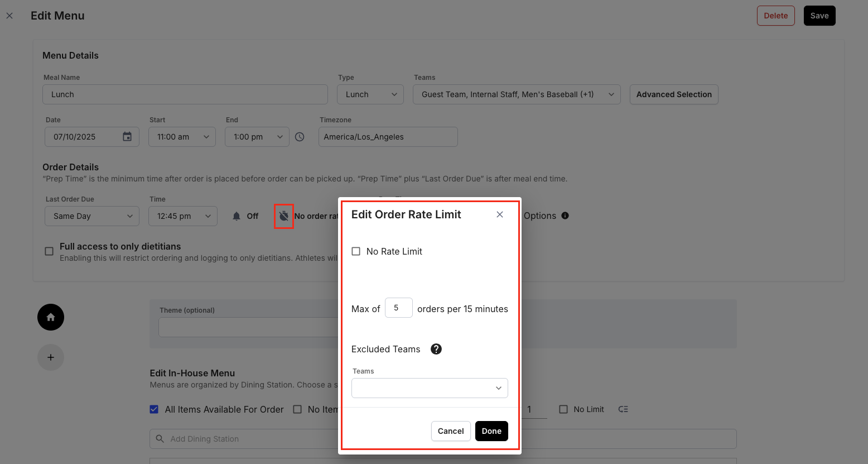The height and width of the screenshot is (464, 868).
Task: Open the Start time dropdown
Action: tap(182, 137)
